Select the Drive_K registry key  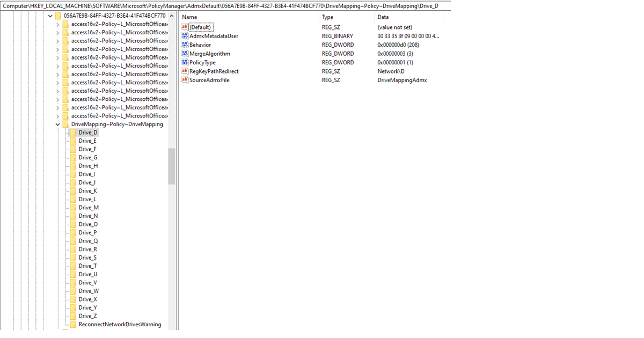click(x=86, y=190)
